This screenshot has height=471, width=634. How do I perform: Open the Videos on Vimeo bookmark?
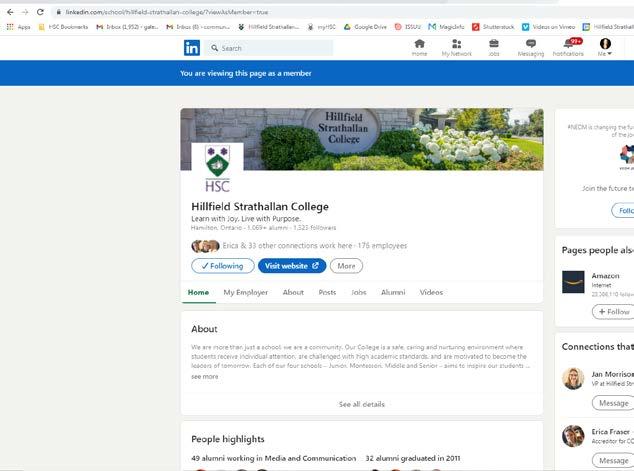549,27
